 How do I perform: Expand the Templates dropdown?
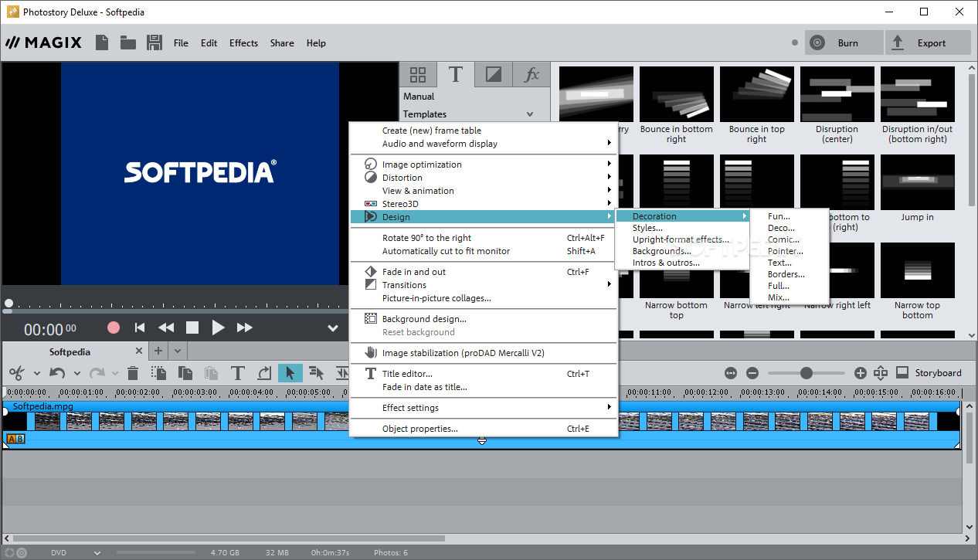pos(530,114)
